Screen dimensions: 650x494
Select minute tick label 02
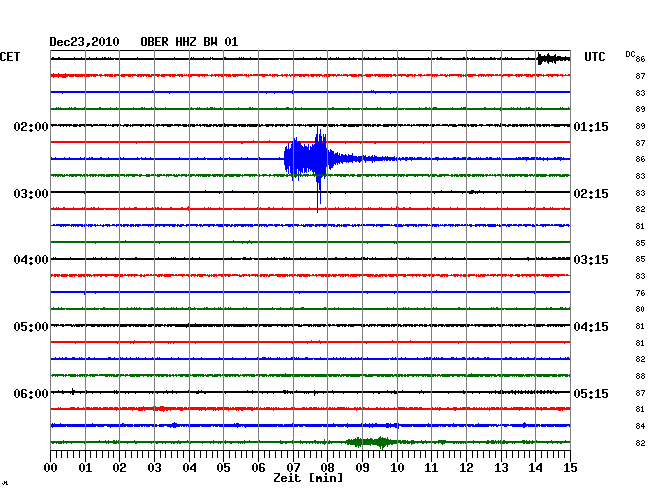click(x=119, y=468)
